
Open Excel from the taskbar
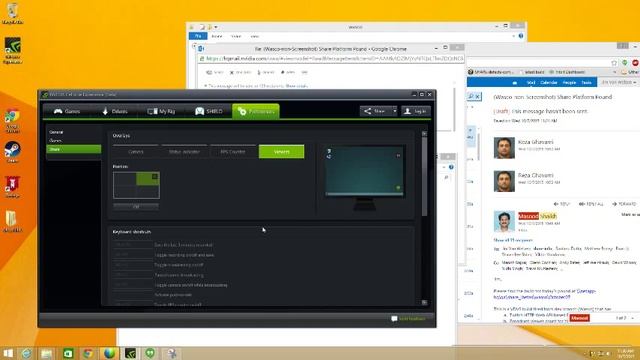click(68, 353)
